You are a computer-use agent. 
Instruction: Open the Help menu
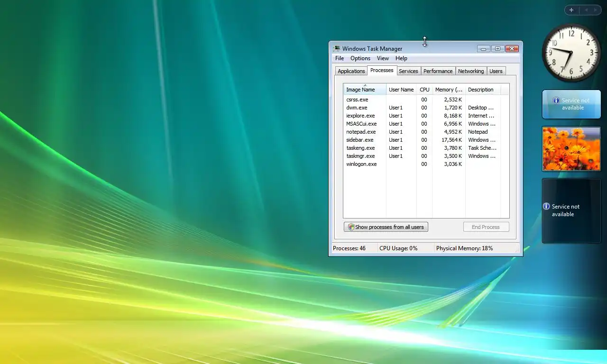point(401,58)
